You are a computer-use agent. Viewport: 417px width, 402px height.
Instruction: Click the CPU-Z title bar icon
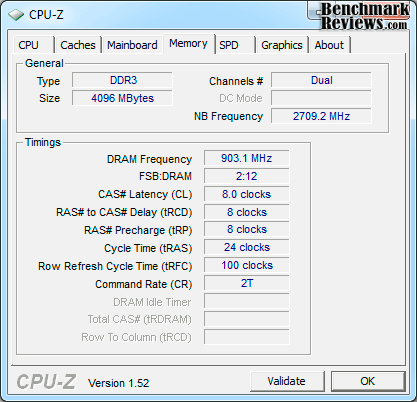16,15
